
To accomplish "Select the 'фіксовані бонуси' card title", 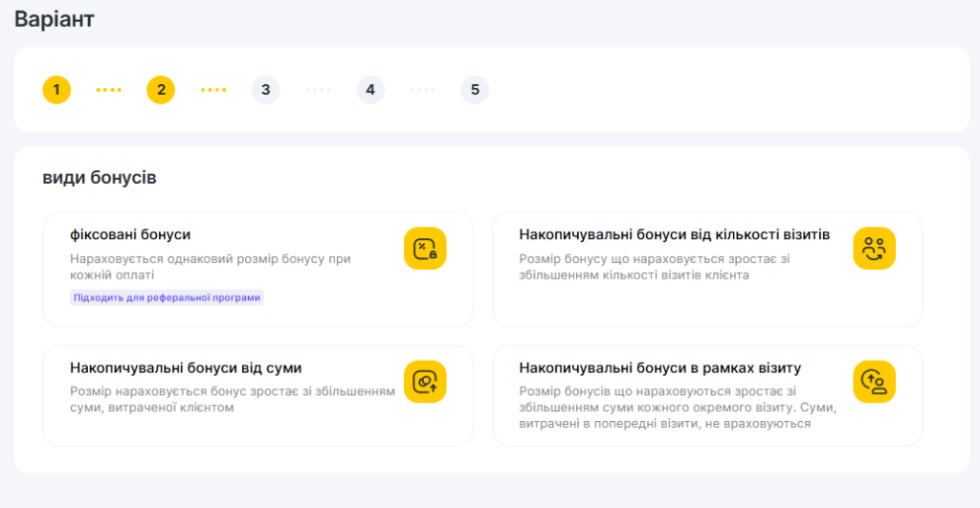I will [x=130, y=234].
